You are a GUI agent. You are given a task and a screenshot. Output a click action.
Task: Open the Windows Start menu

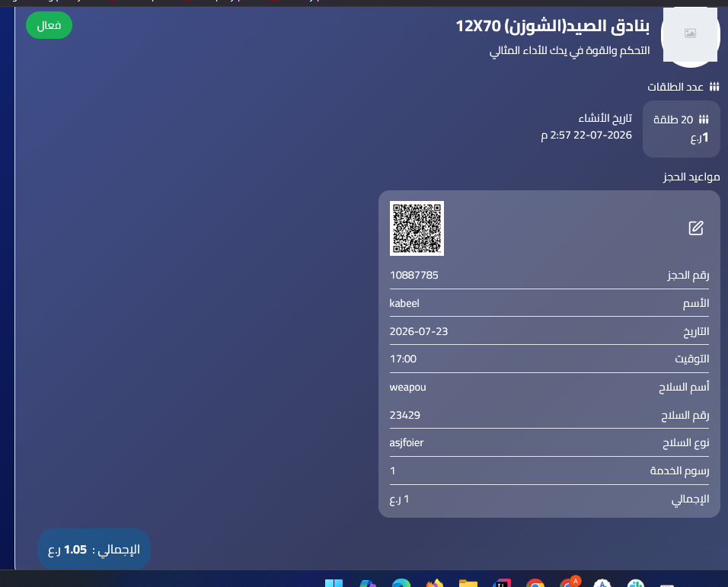point(334,583)
